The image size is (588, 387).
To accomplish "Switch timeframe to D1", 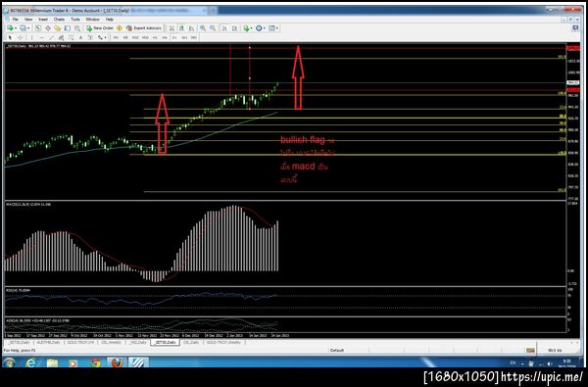I will tap(174, 37).
